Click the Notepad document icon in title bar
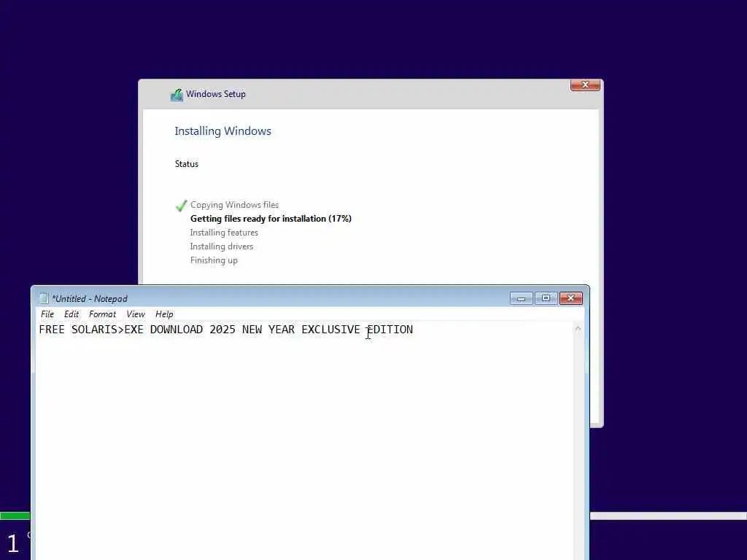The height and width of the screenshot is (560, 747). [44, 298]
